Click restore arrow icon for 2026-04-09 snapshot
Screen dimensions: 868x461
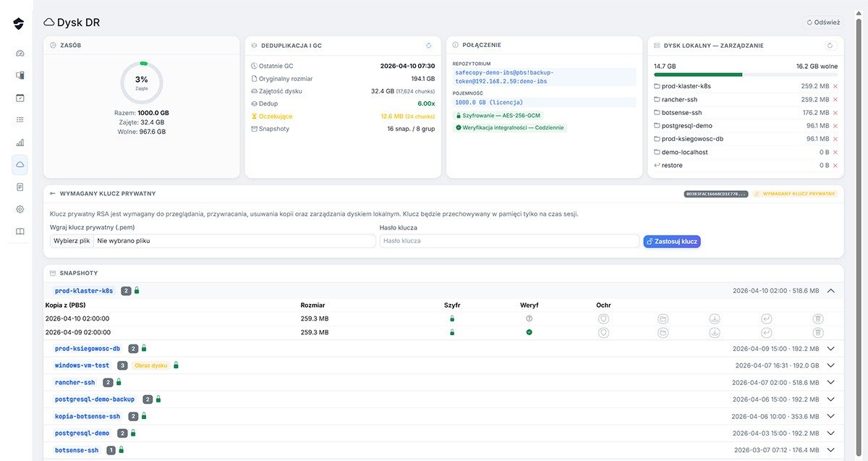[x=765, y=333]
